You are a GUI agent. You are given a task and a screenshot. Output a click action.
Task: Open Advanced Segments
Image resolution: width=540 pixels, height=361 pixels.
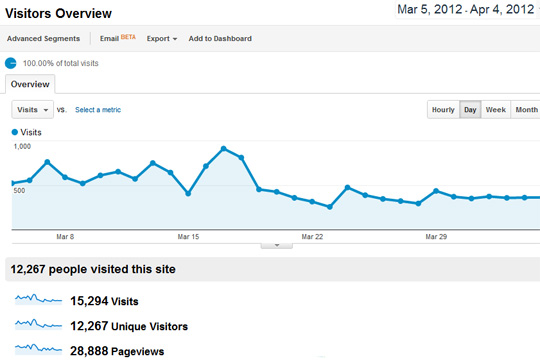click(43, 39)
